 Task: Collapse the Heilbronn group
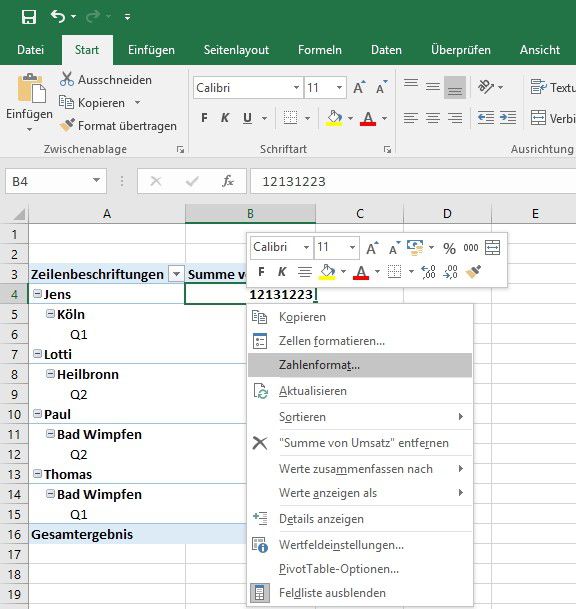click(50, 374)
